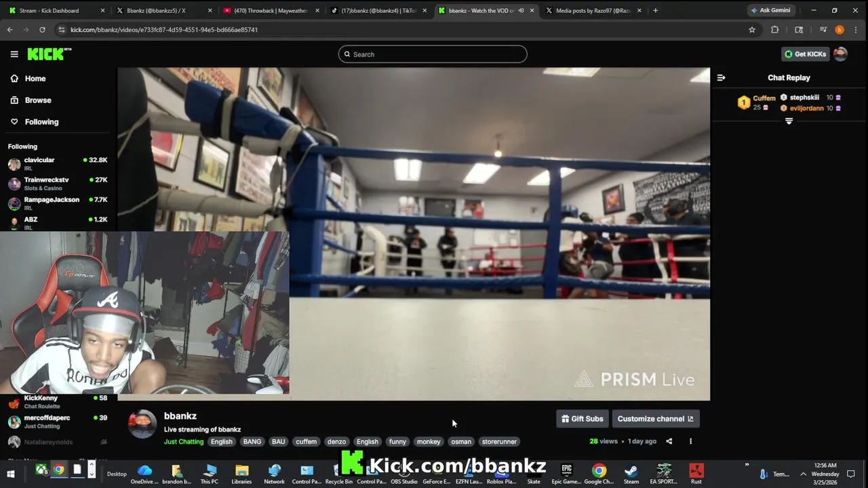Open mercoffdaperc recommended channel
The width and height of the screenshot is (868, 488).
pos(58,422)
